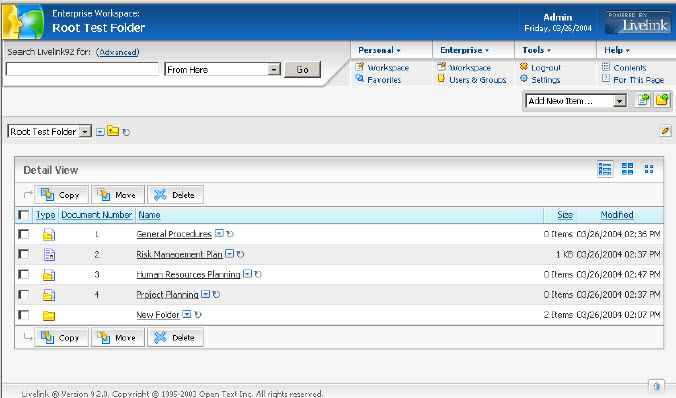Open the Enterprise menu

pyautogui.click(x=464, y=50)
